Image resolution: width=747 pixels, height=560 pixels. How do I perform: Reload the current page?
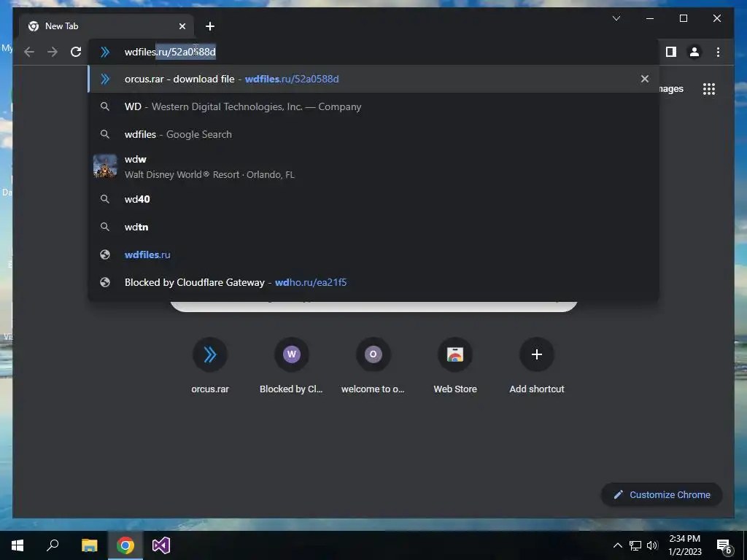pyautogui.click(x=76, y=52)
